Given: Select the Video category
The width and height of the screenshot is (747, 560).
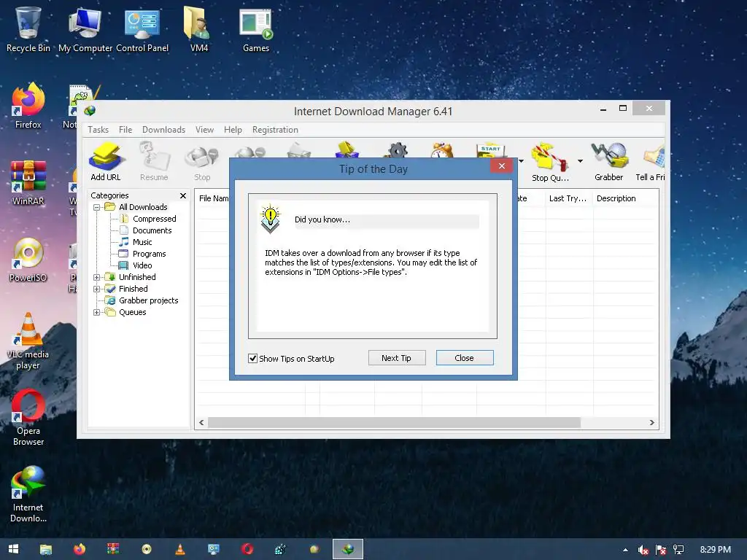Looking at the screenshot, I should (142, 265).
